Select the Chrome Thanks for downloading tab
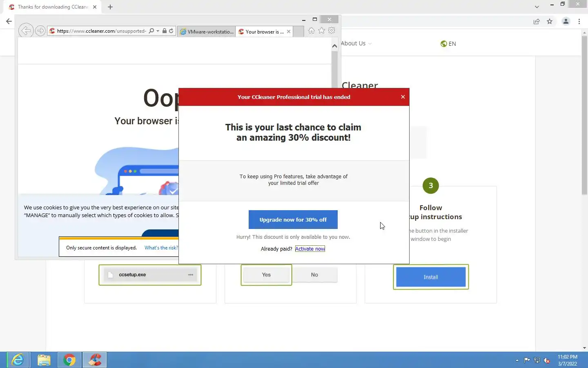The height and width of the screenshot is (368, 588). click(52, 7)
